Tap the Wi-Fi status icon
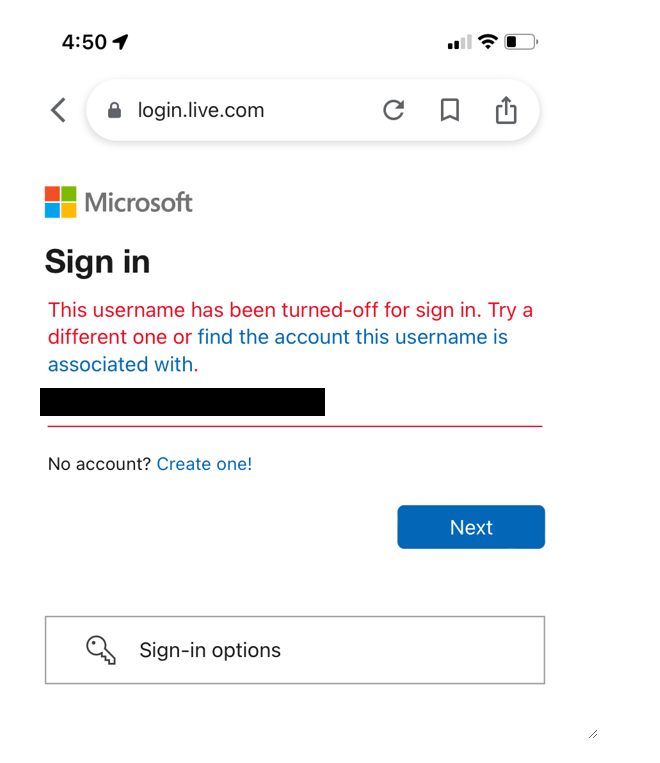This screenshot has width=660, height=763. click(x=488, y=41)
